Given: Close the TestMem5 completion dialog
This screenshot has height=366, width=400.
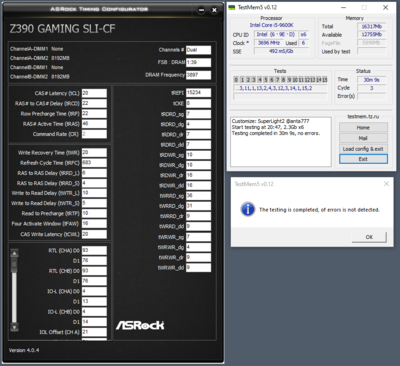Looking at the screenshot, I should [386, 184].
